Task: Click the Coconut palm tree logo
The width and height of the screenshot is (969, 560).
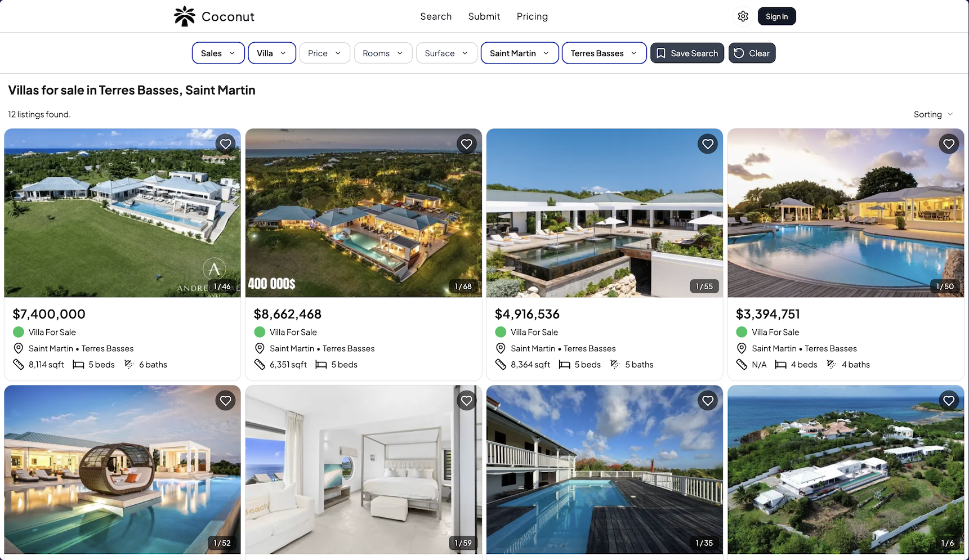Action: (x=184, y=16)
